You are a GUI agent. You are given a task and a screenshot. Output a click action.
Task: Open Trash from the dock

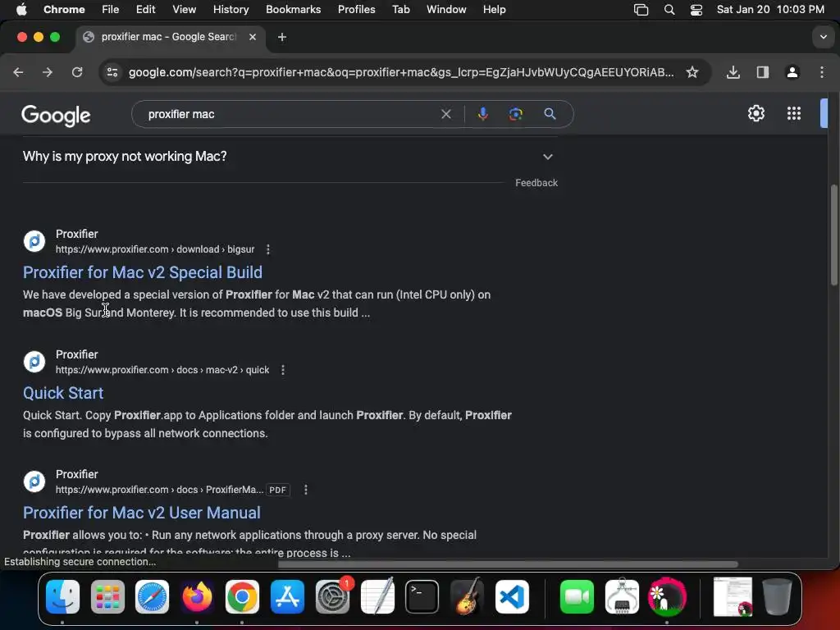tap(777, 597)
